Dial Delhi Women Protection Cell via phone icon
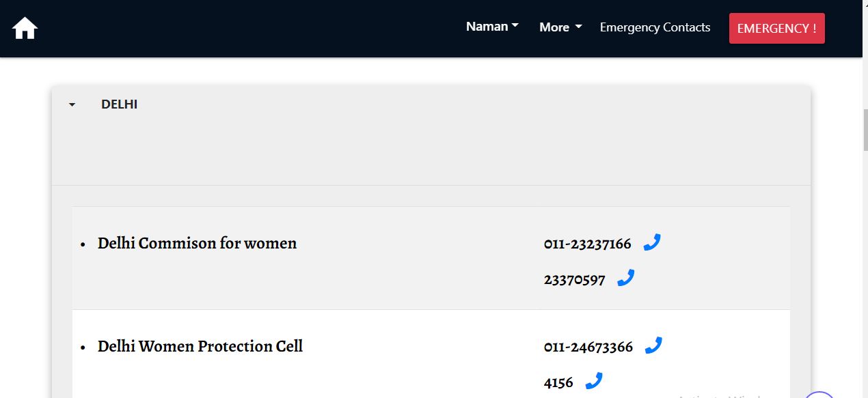The image size is (868, 398). click(653, 345)
